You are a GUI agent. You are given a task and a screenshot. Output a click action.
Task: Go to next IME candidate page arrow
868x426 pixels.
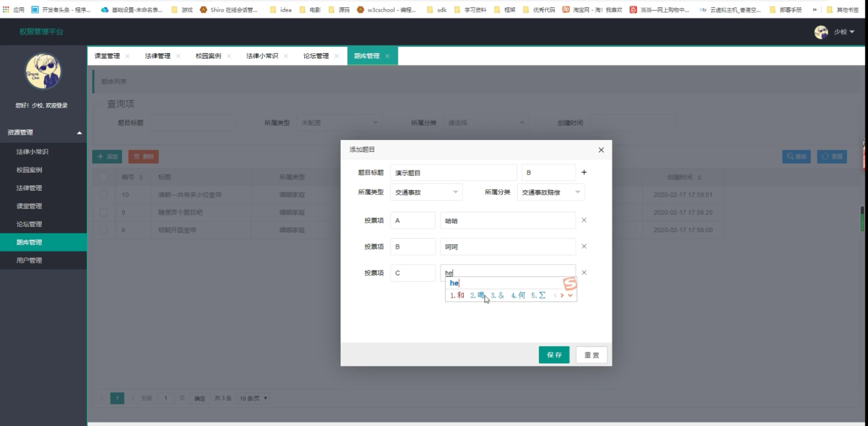click(x=562, y=295)
